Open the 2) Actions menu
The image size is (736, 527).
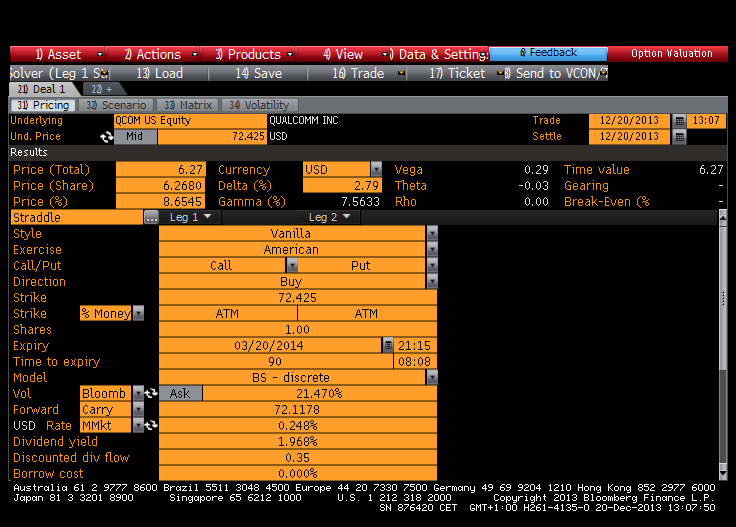tap(153, 54)
